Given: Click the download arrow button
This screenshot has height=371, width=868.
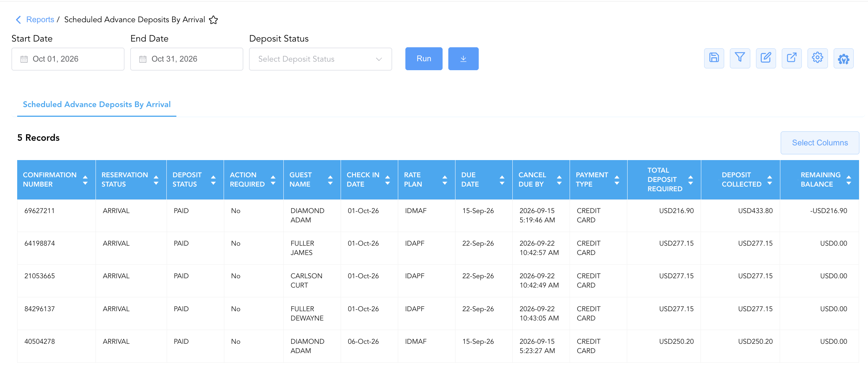Looking at the screenshot, I should click(463, 59).
